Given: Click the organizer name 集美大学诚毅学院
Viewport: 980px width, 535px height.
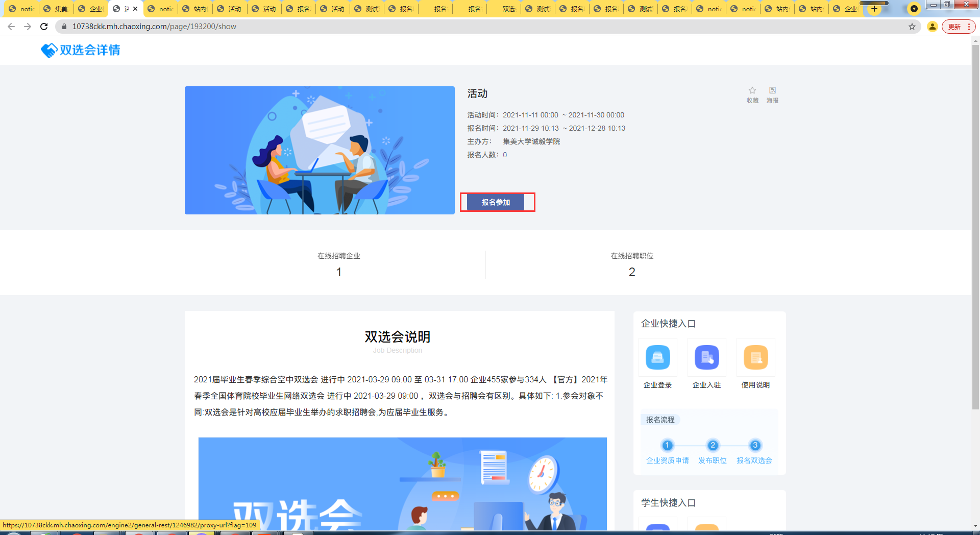Looking at the screenshot, I should point(531,141).
